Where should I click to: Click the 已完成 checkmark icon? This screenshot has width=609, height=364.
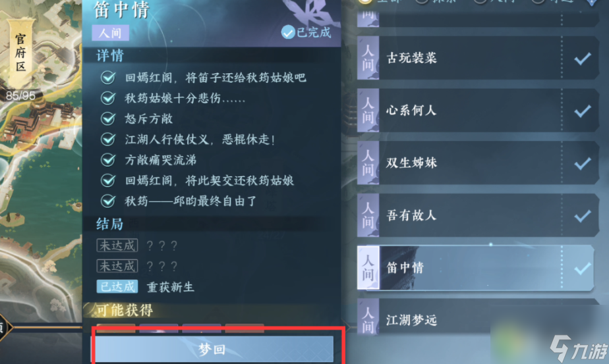click(288, 33)
